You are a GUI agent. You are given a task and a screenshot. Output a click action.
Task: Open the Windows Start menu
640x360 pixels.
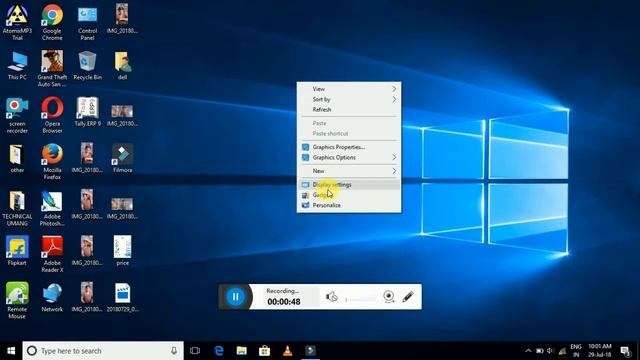[11, 351]
